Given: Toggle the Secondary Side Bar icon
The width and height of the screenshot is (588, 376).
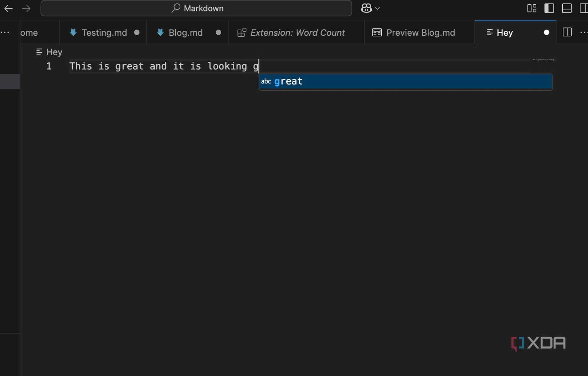Looking at the screenshot, I should coord(584,8).
